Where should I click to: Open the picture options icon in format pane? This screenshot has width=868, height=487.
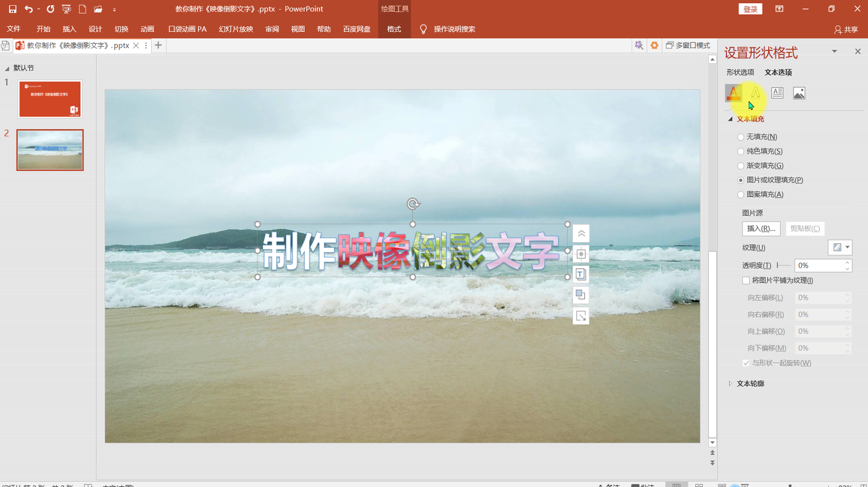[799, 93]
